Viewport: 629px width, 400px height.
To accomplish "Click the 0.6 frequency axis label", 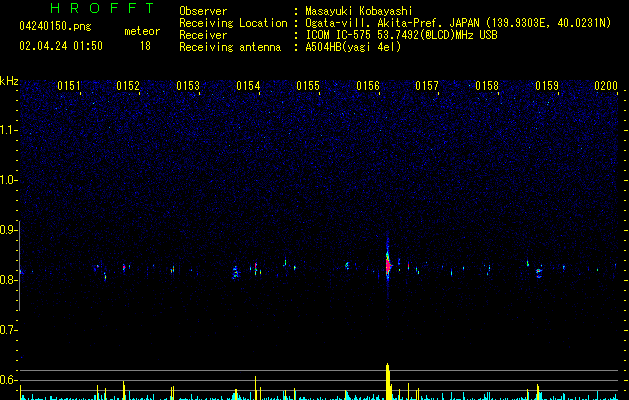I will [8, 380].
